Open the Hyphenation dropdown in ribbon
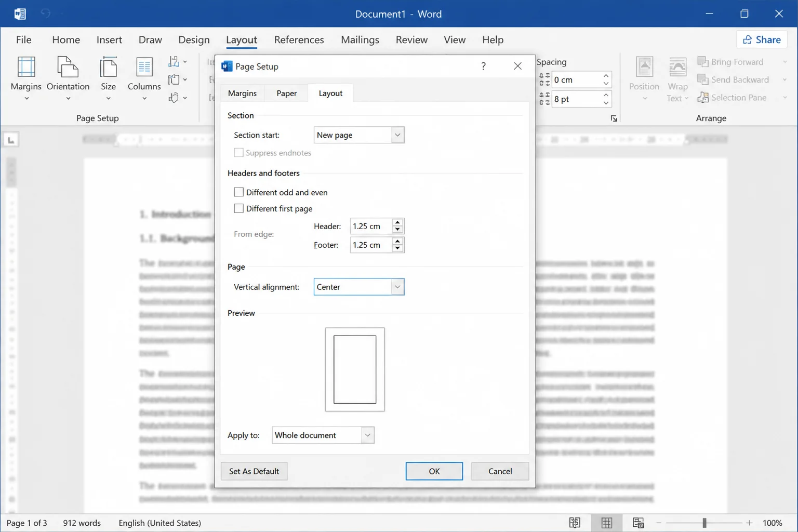This screenshot has height=532, width=798. tap(178, 97)
